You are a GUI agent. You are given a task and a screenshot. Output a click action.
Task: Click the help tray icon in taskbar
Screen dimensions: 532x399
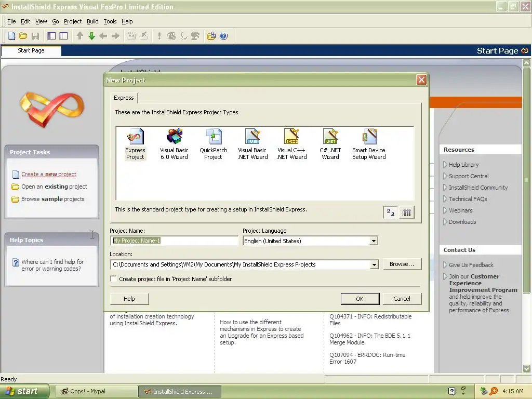coord(451,391)
